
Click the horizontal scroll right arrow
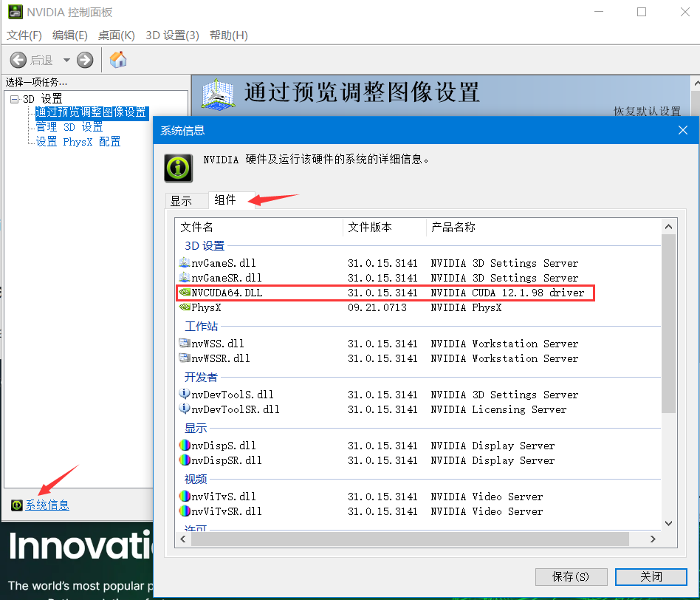[653, 539]
